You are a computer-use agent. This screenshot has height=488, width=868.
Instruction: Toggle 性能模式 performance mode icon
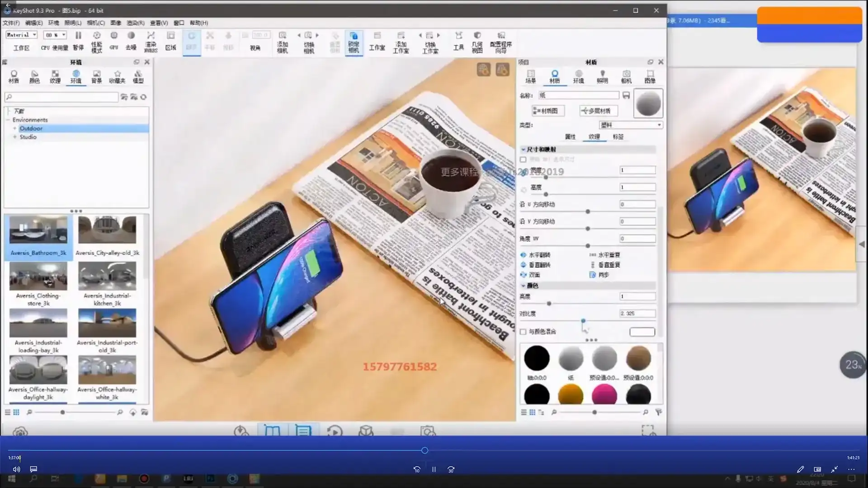(x=96, y=36)
